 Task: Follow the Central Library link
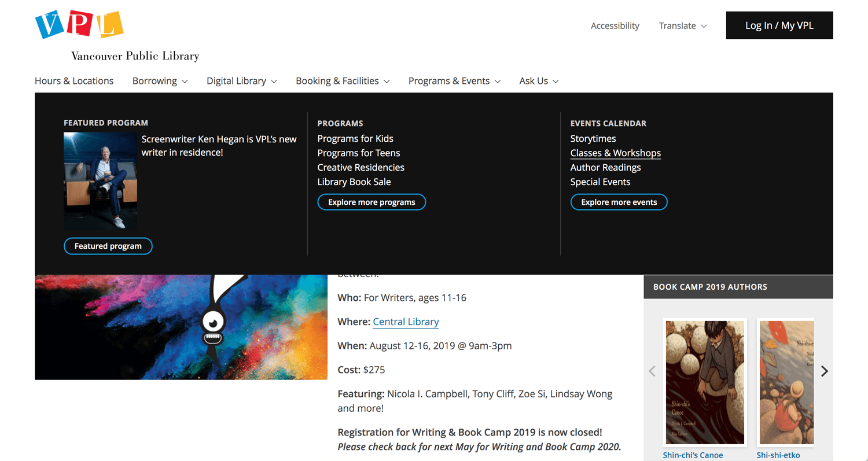point(406,322)
